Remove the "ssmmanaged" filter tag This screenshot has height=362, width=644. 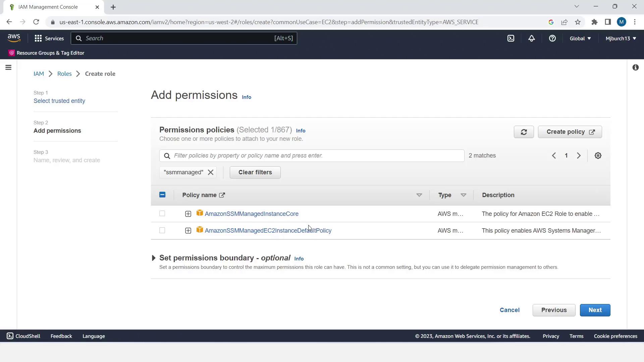[211, 172]
